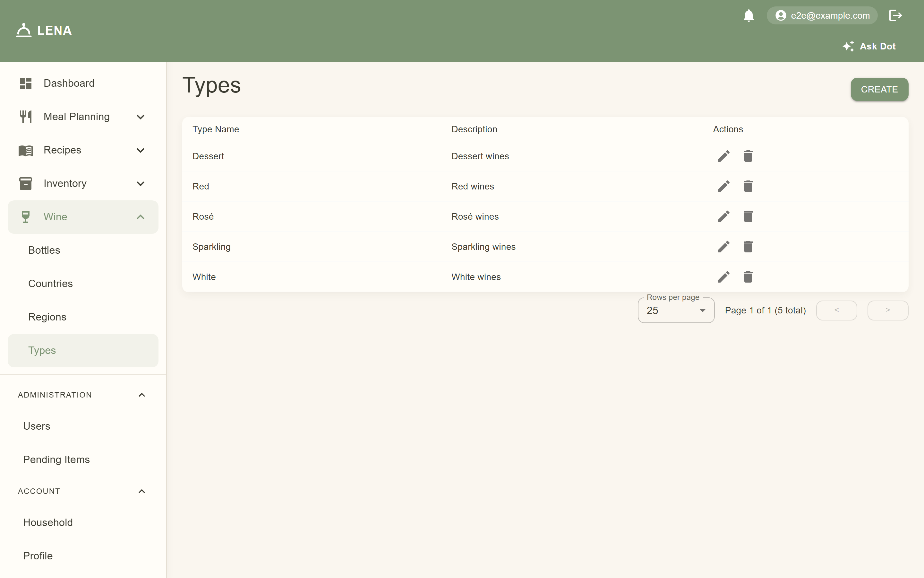This screenshot has width=924, height=578.
Task: Open the Users admin page
Action: coord(83,426)
